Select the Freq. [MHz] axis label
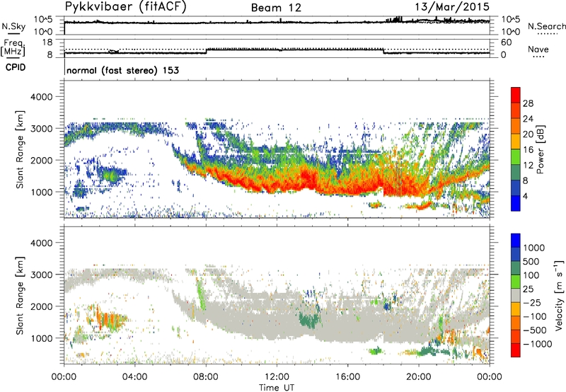 [13, 47]
